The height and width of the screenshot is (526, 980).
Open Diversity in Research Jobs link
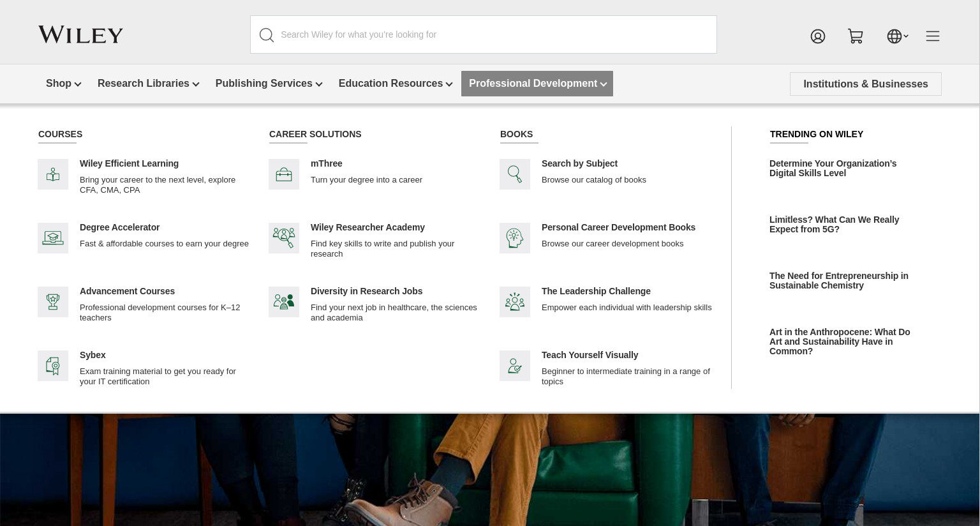tap(366, 292)
